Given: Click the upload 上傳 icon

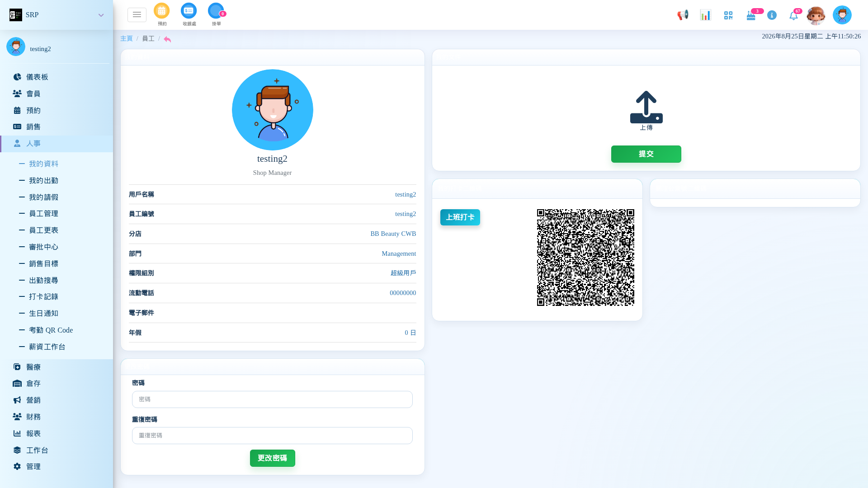Looking at the screenshot, I should tap(646, 108).
